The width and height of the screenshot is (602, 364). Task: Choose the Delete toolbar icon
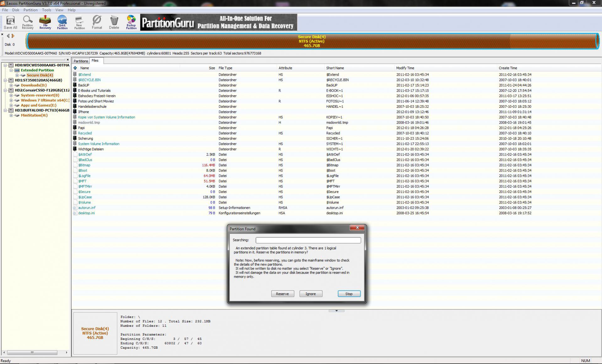pyautogui.click(x=114, y=22)
